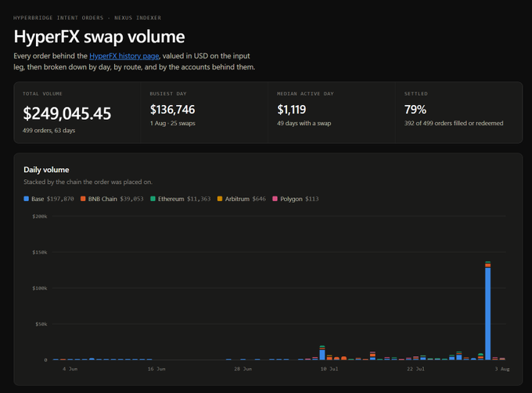Screen dimensions: 532x393
Task: Select the Arbitrum legend label
Action: (237, 199)
